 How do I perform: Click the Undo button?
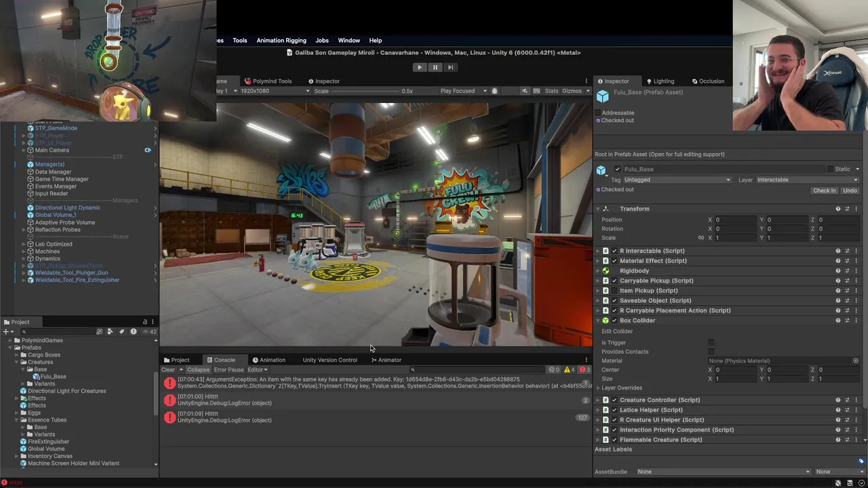pos(850,190)
